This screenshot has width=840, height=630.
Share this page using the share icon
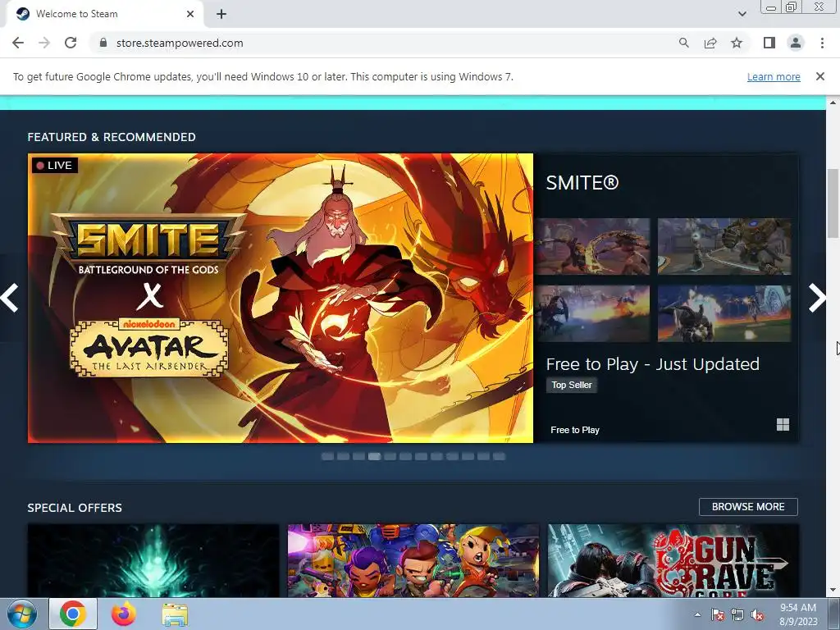pos(710,43)
